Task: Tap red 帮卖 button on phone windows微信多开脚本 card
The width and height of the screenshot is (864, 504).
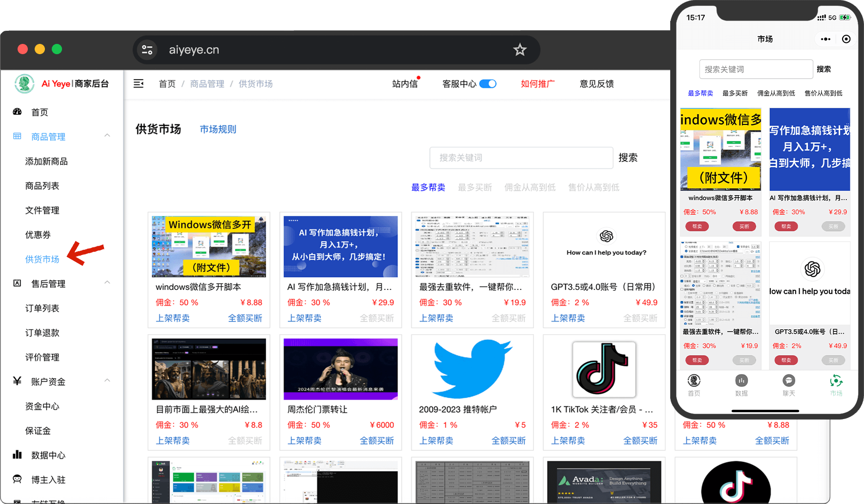Action: 697,226
